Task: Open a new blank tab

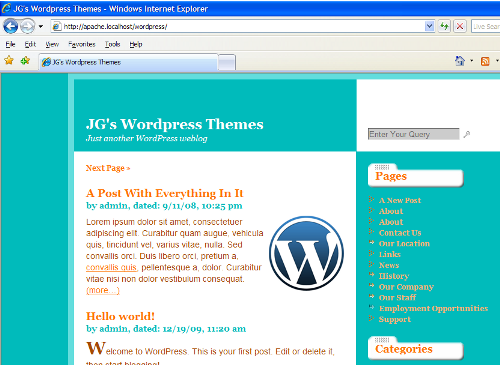Action: (227, 62)
